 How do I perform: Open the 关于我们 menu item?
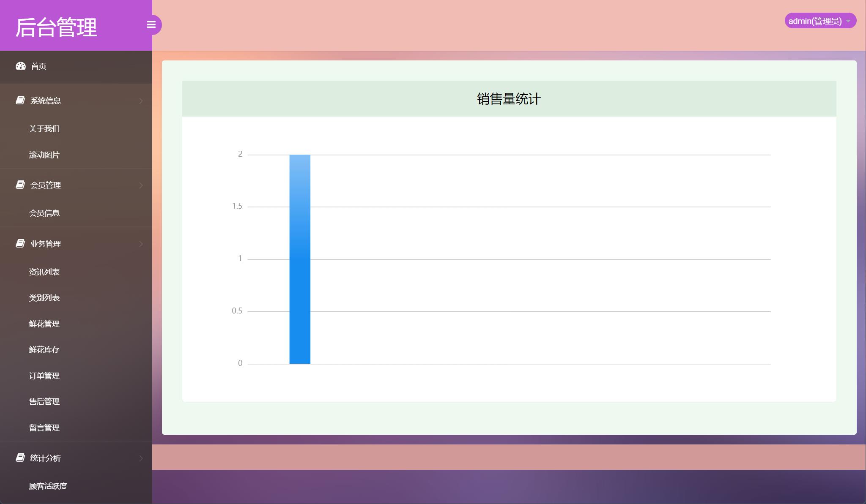point(44,128)
